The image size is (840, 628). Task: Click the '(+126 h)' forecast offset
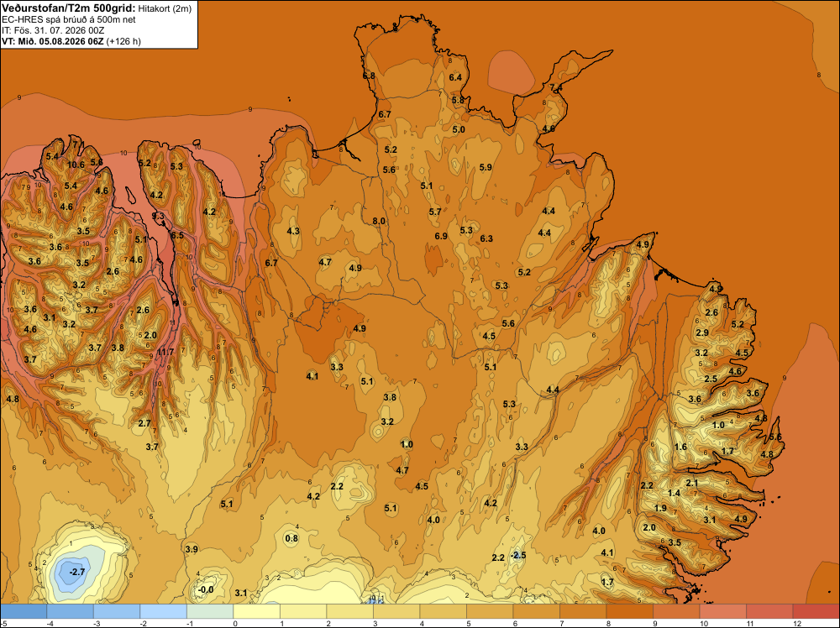click(123, 41)
